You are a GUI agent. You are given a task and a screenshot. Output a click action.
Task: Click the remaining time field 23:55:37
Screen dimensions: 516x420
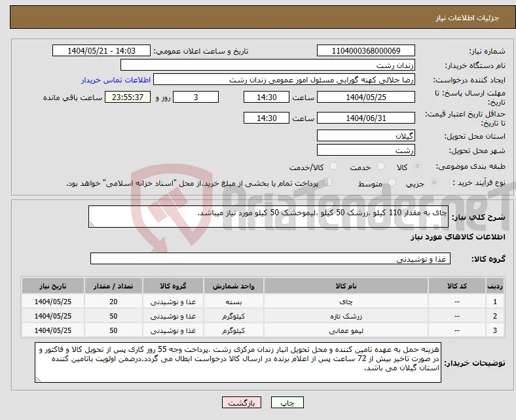128,97
